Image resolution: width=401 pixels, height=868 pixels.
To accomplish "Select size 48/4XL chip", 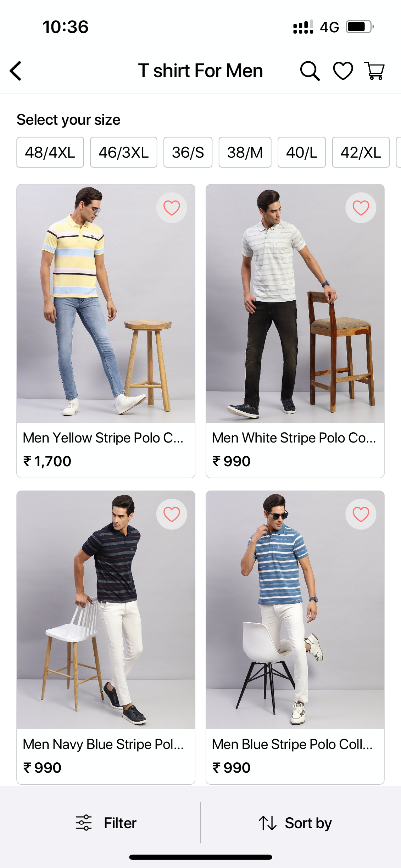I will [x=50, y=152].
